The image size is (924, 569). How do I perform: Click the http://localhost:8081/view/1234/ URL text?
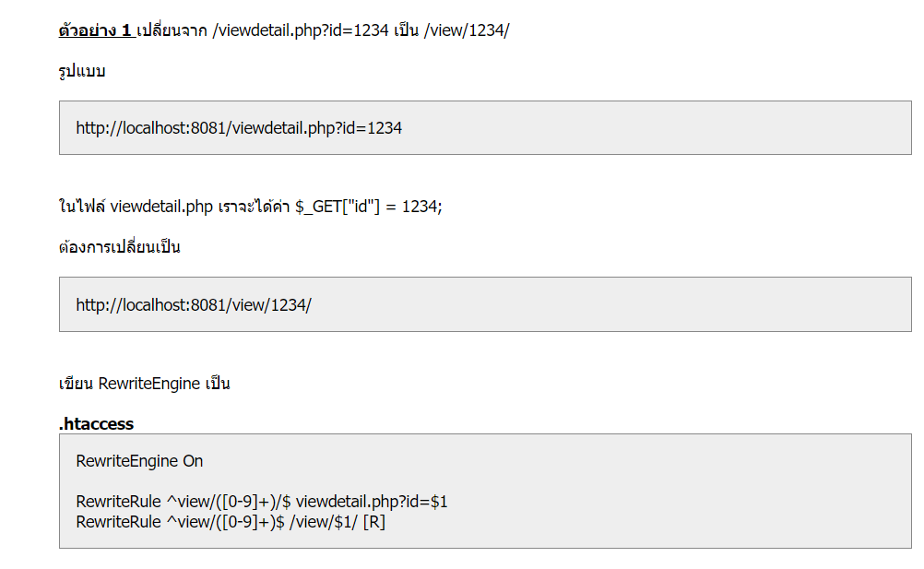pyautogui.click(x=194, y=304)
